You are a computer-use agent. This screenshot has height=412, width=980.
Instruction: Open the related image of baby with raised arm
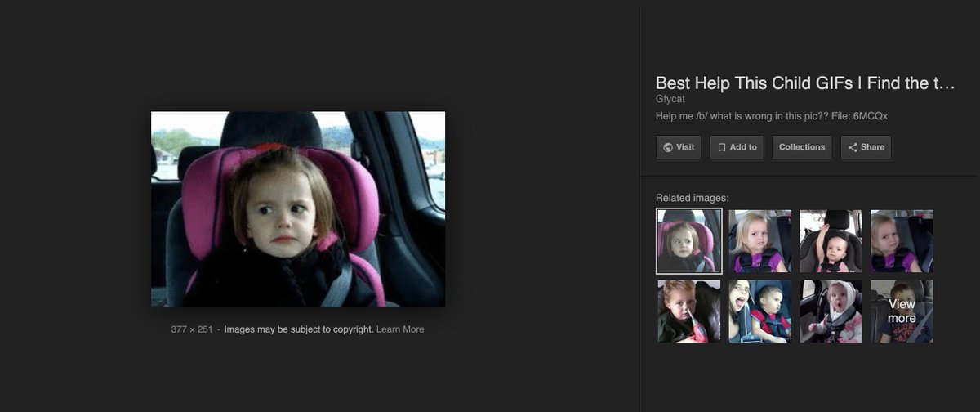(831, 241)
